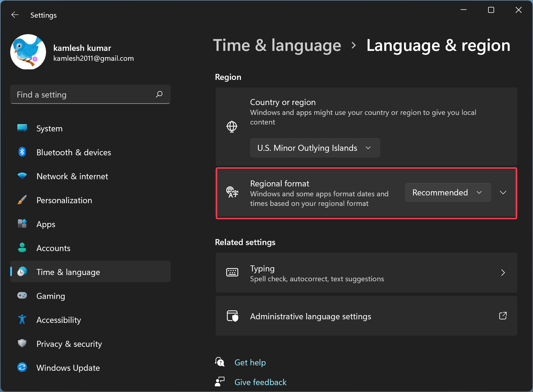Click the Get help chat icon
Viewport: 533px width, 392px height.
220,361
